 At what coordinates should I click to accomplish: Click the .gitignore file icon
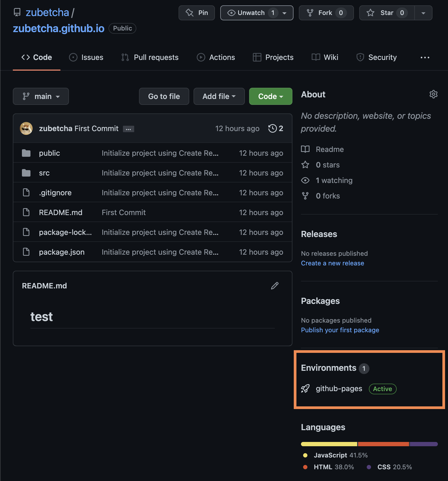pos(26,193)
